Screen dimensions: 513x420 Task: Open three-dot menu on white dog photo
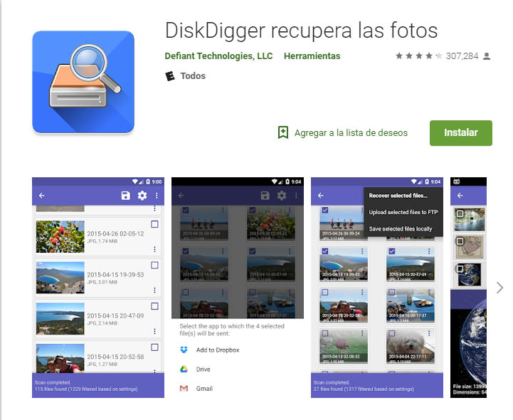tap(429, 333)
